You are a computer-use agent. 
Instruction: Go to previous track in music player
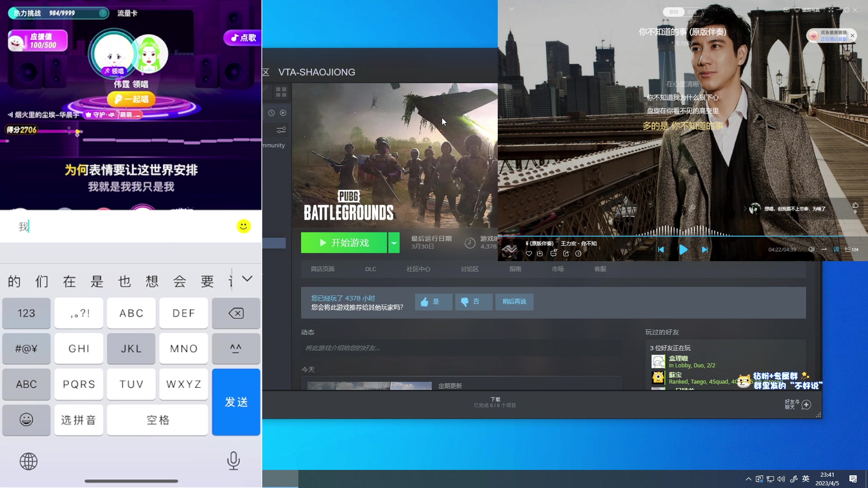[661, 249]
